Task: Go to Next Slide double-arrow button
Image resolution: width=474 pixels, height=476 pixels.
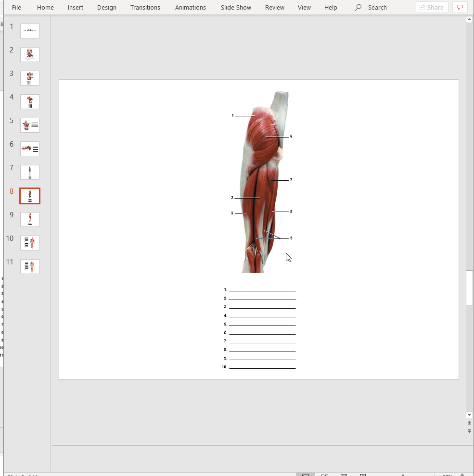Action: coord(469,431)
